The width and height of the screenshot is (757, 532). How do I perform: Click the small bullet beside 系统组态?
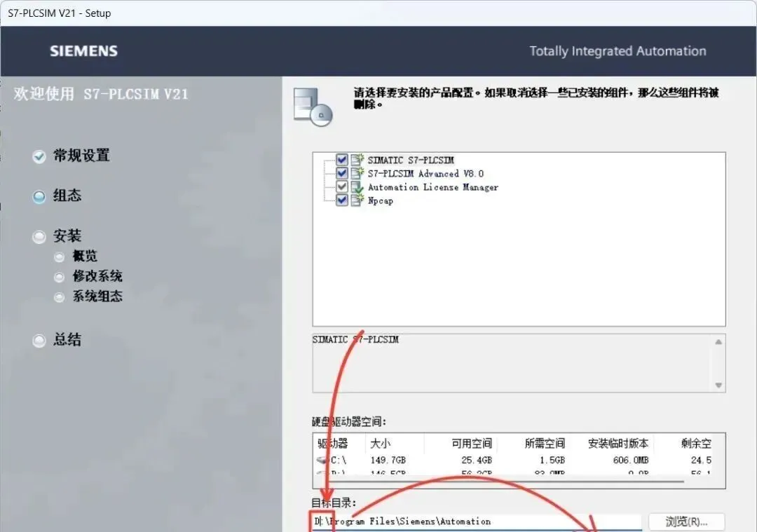(59, 297)
